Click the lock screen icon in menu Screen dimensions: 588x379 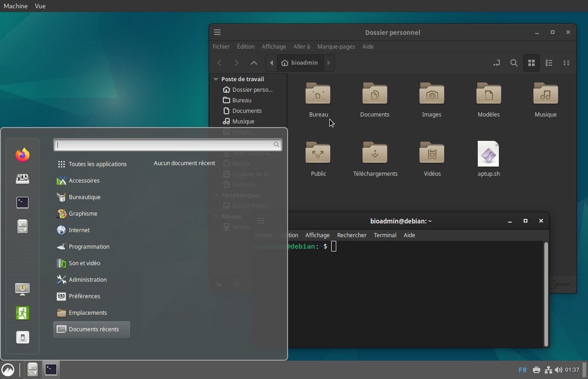pyautogui.click(x=23, y=289)
